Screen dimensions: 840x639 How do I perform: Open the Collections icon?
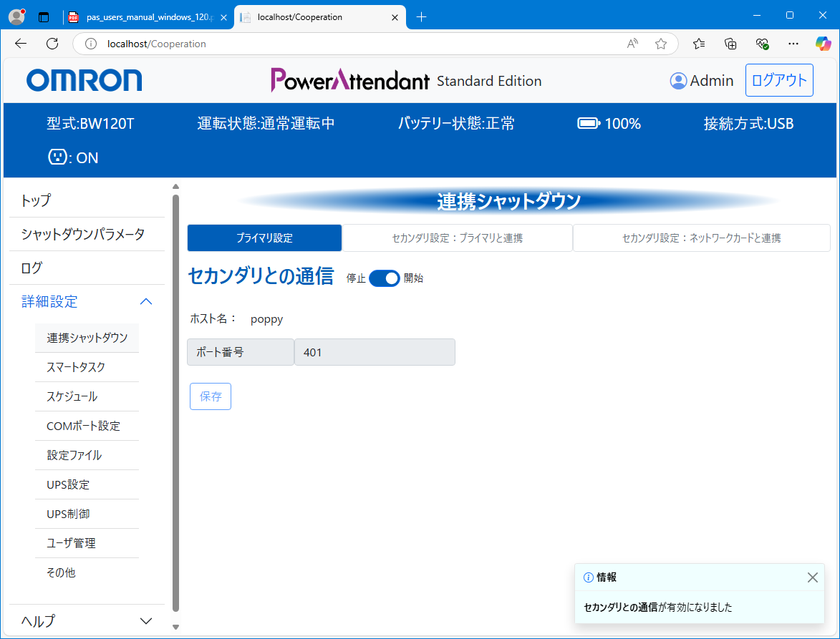(730, 44)
